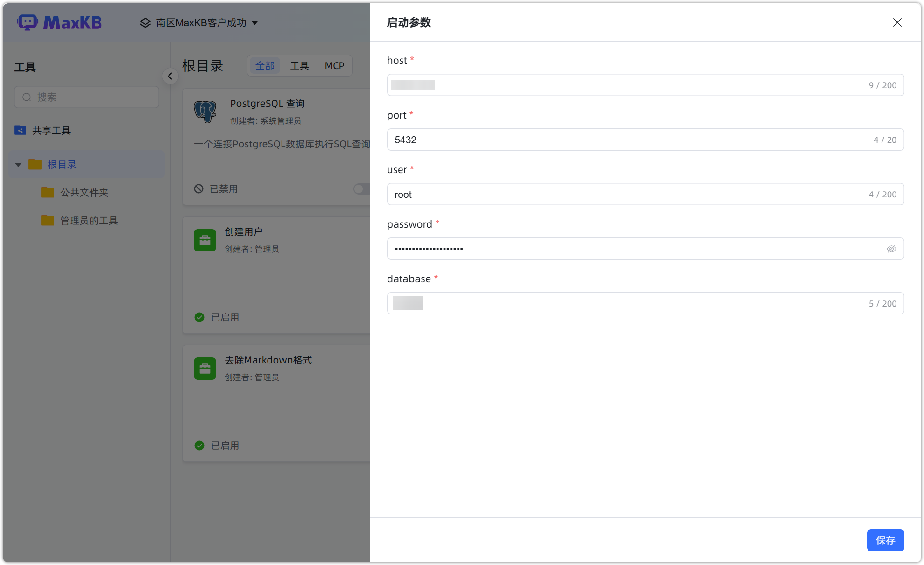Click the search magnifier icon in sidebar
Viewport: 924px width, 565px height.
27,97
